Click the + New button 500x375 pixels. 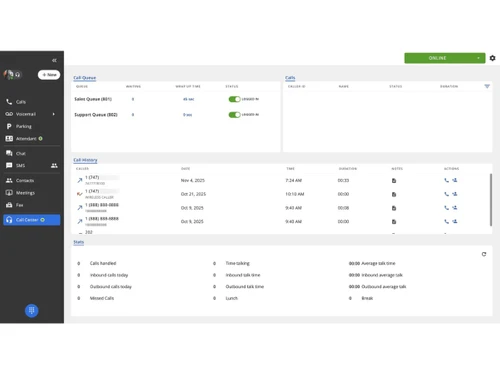(x=49, y=75)
